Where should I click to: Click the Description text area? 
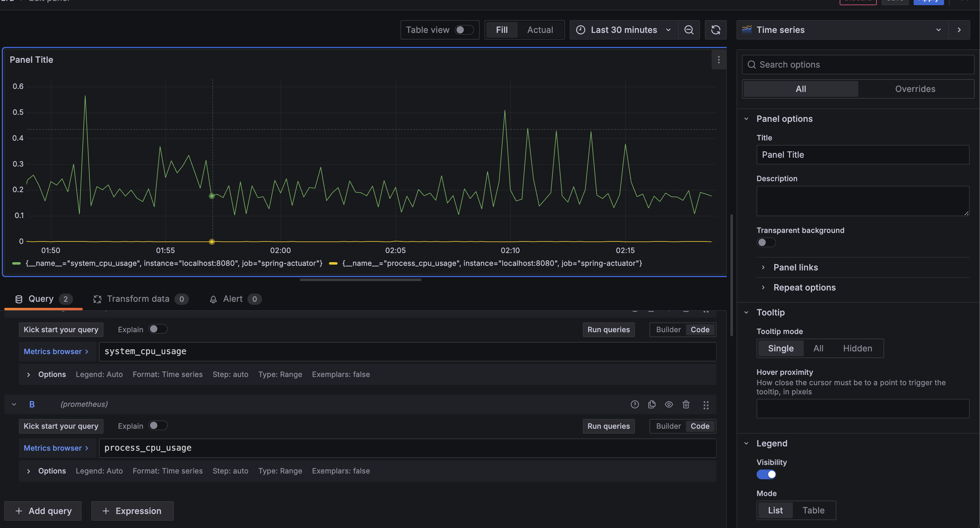[x=863, y=201]
